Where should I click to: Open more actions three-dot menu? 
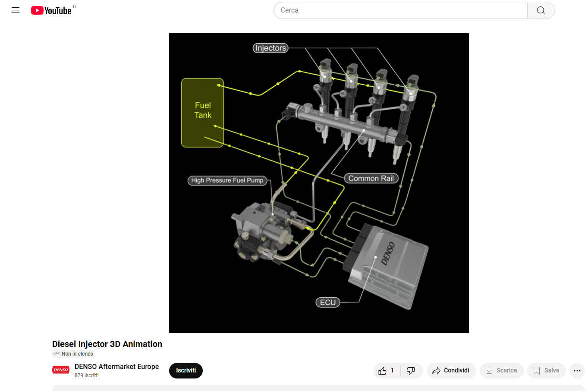click(x=577, y=371)
